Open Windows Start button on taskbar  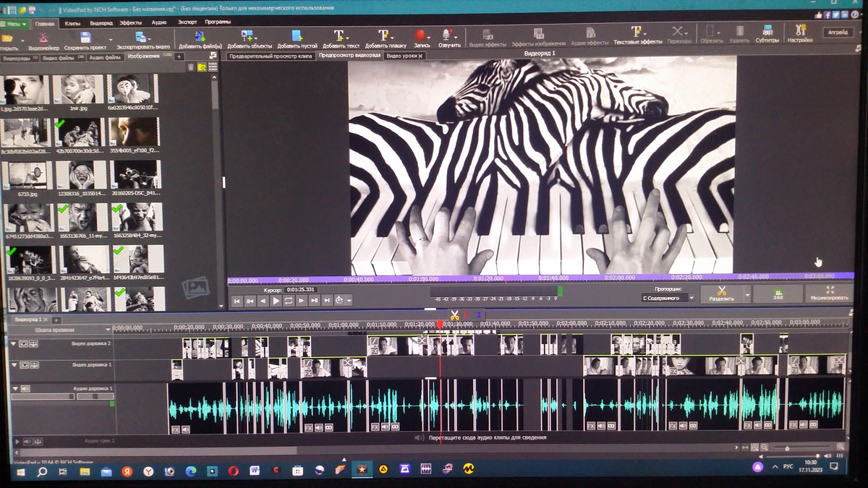click(20, 471)
